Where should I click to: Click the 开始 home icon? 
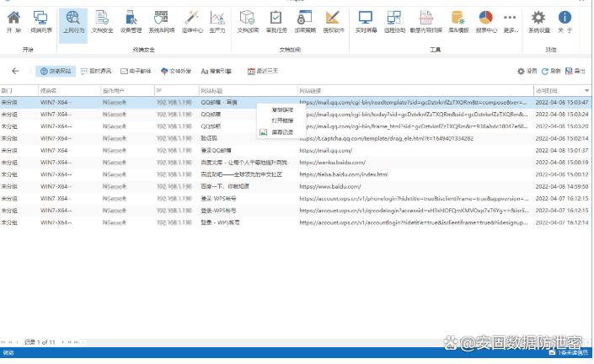[x=13, y=21]
